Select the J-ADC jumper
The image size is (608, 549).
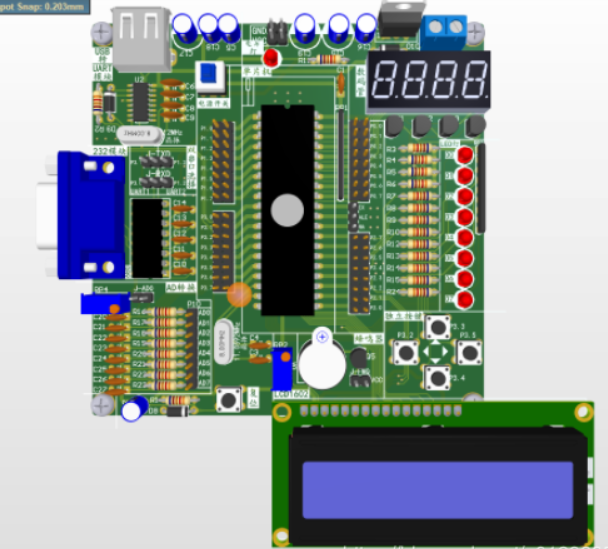coord(142,298)
